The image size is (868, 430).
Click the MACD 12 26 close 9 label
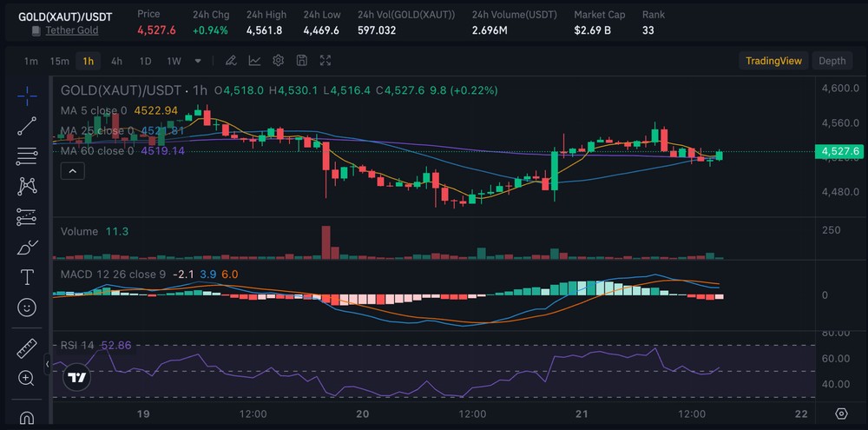[113, 275]
